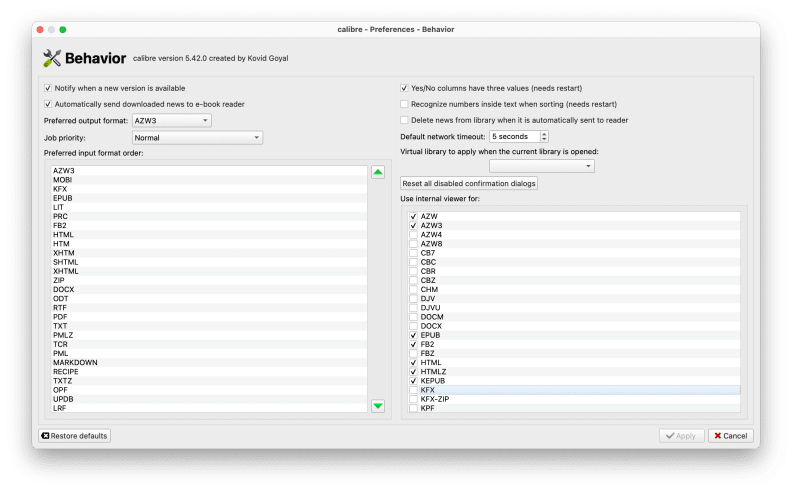Select EPUB in input format order list

point(209,198)
